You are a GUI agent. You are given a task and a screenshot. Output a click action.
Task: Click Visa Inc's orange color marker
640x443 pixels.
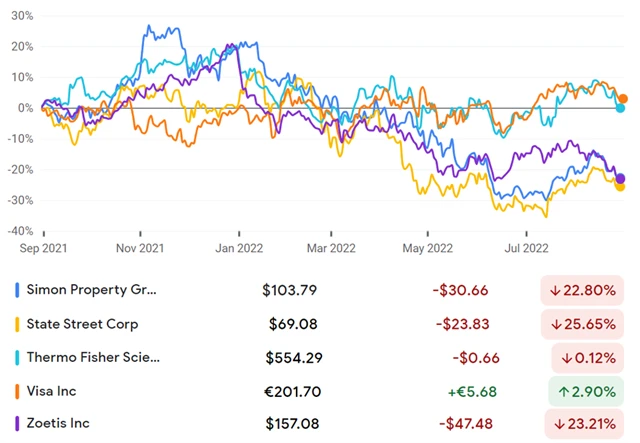[x=18, y=391]
